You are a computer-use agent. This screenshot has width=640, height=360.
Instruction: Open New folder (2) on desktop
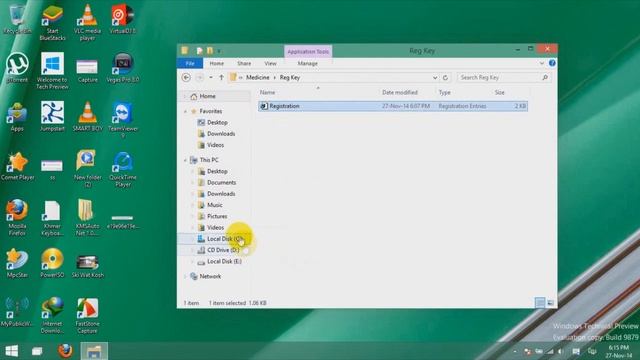pyautogui.click(x=87, y=169)
